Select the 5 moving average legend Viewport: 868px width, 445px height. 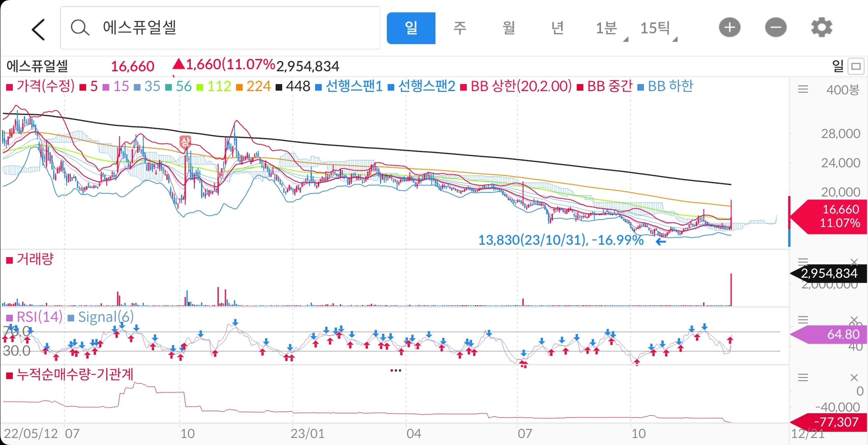pyautogui.click(x=89, y=86)
